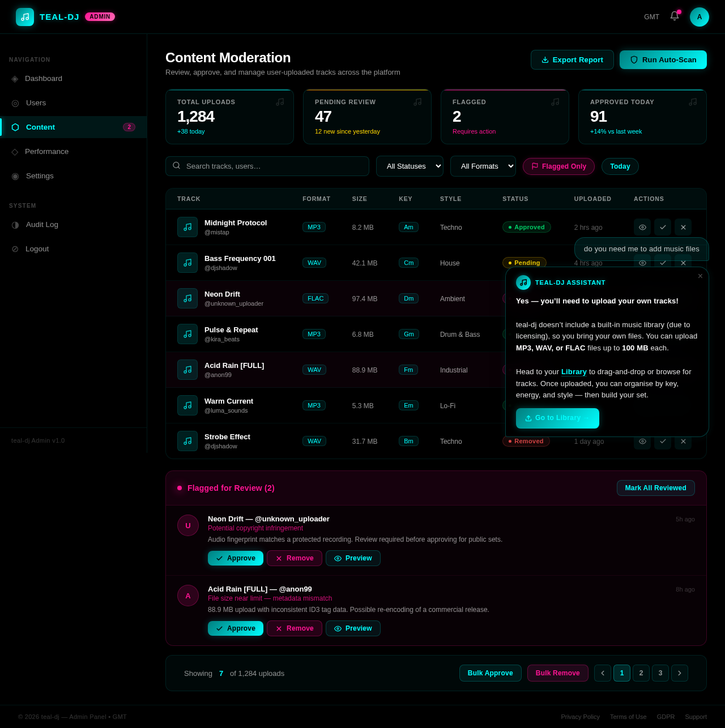This screenshot has height=728, width=725.
Task: Open the admin avatar menu
Action: coord(699,16)
